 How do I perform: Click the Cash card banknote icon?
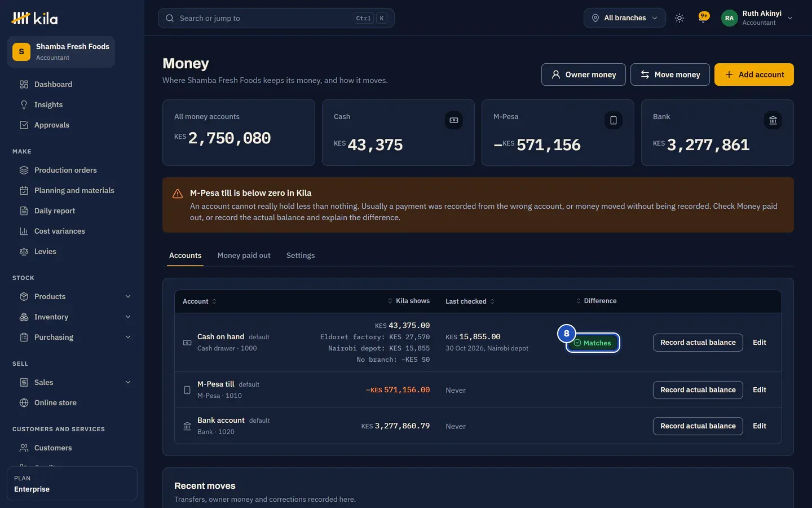pos(454,120)
